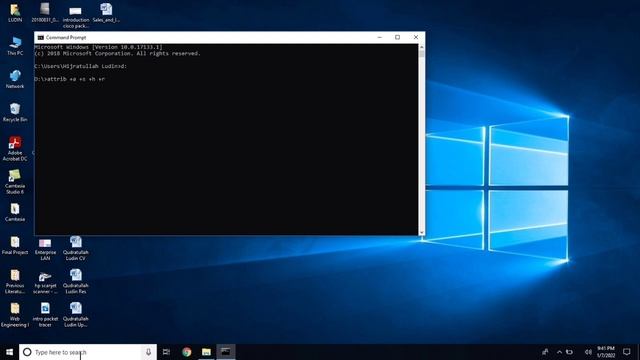The height and width of the screenshot is (360, 640).
Task: Select the 20180831 file on desktop
Action: point(45,13)
